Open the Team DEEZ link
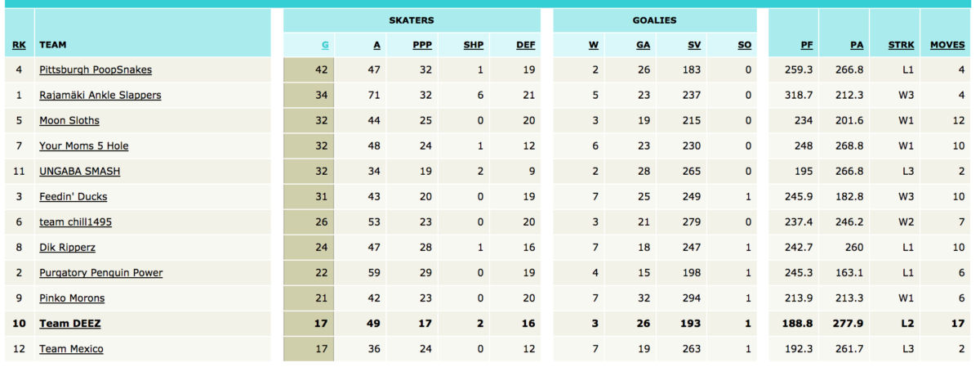The height and width of the screenshot is (367, 980). point(70,324)
